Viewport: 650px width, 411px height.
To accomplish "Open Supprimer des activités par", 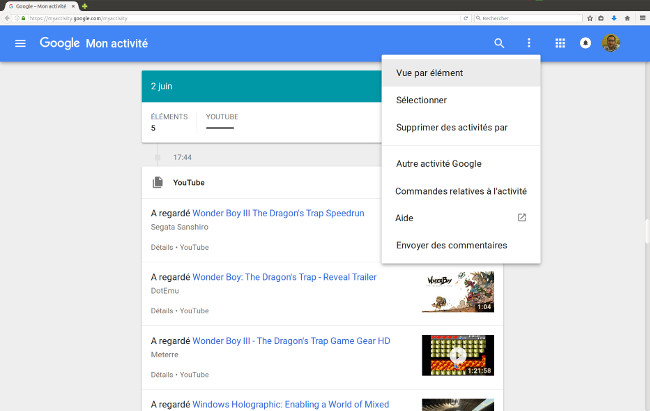I will (x=451, y=127).
